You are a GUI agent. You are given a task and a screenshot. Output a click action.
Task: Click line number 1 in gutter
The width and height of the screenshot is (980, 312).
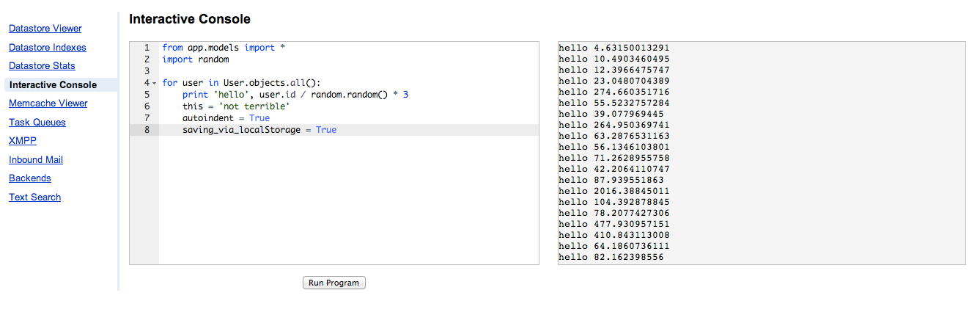pyautogui.click(x=147, y=48)
